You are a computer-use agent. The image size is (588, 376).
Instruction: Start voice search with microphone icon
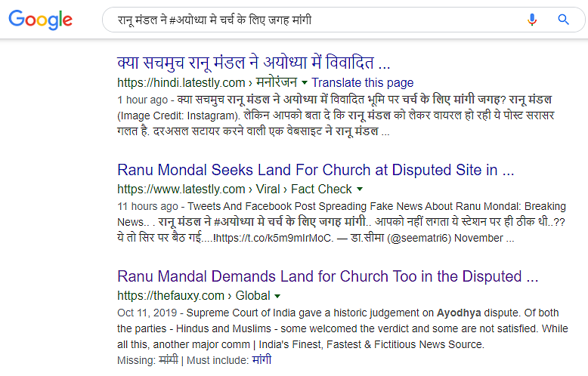coord(532,20)
